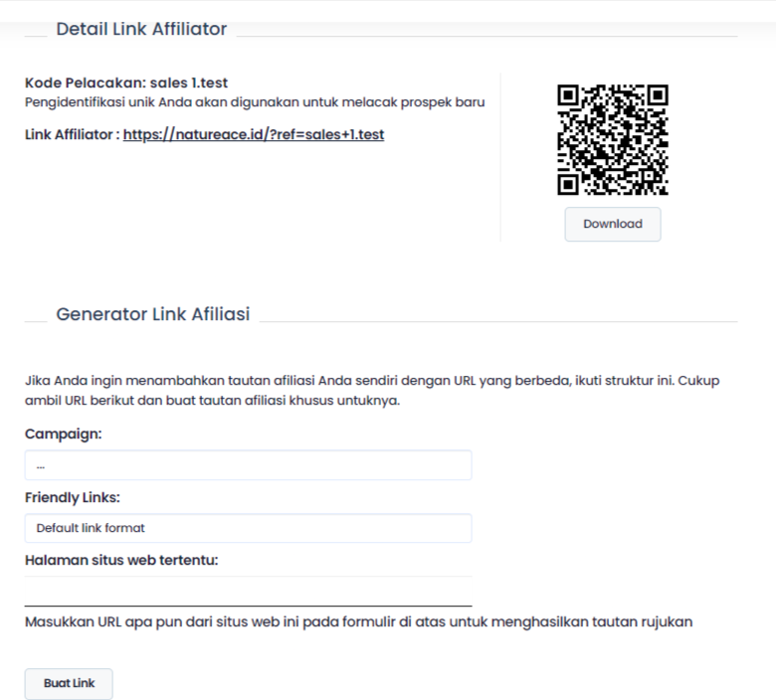Click the Generator Link Afiliasi heading

pos(153,314)
